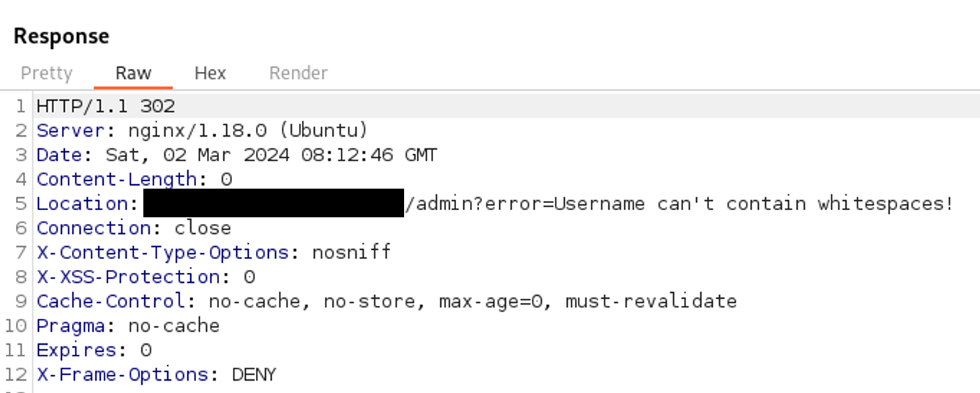
Task: Click the X-XSS-Protection header name
Action: point(128,277)
